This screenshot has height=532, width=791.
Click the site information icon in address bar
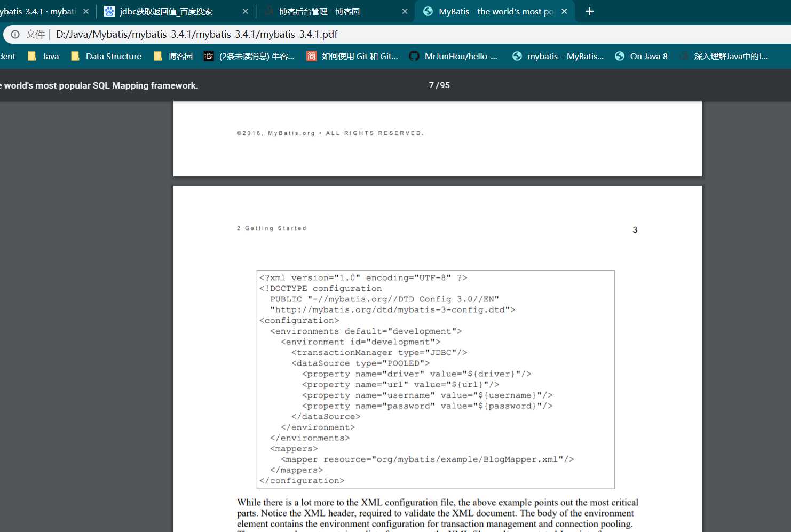pyautogui.click(x=15, y=34)
